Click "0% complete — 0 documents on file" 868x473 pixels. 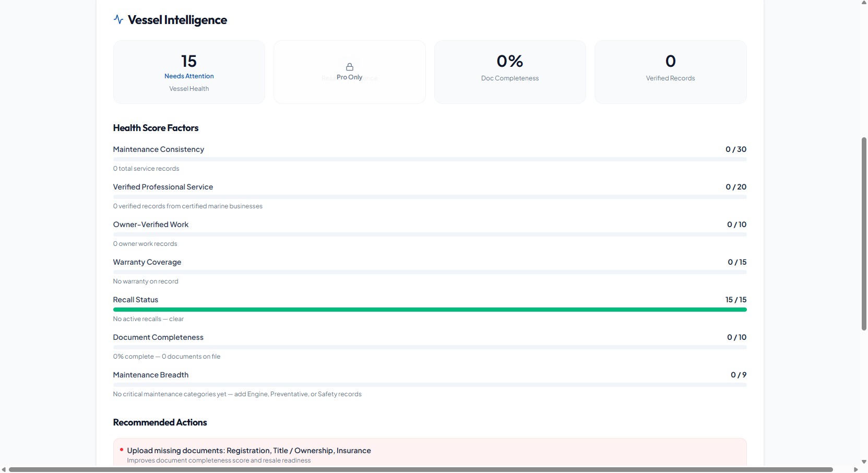167,357
